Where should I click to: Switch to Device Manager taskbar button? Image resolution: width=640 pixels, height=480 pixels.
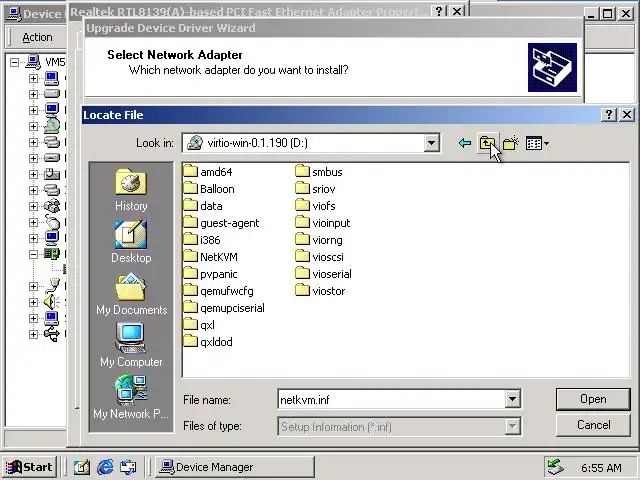tap(235, 467)
